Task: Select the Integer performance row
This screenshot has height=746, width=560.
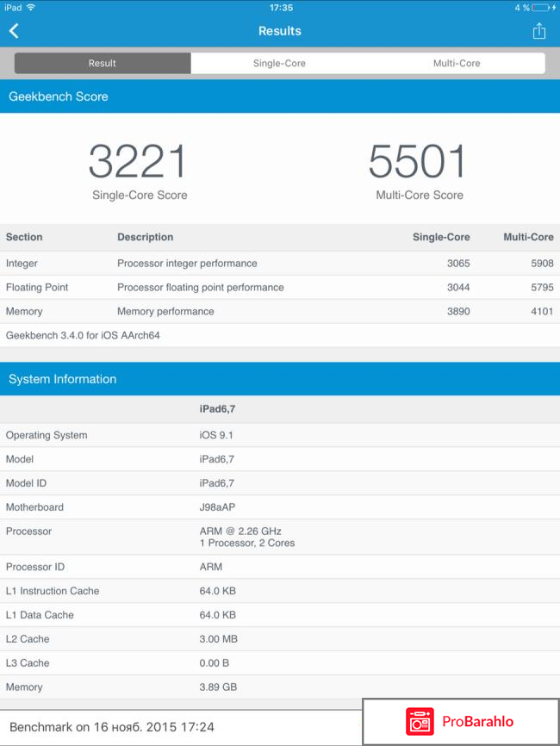Action: pos(279,263)
